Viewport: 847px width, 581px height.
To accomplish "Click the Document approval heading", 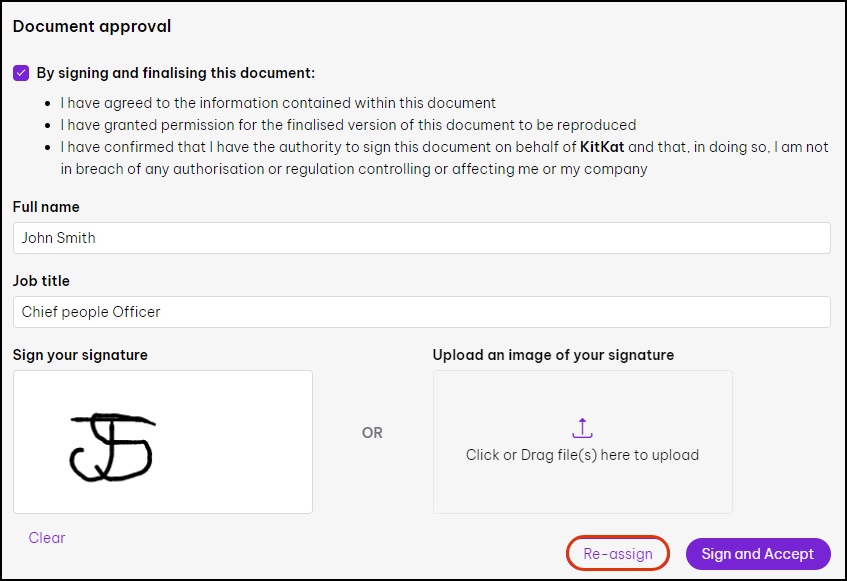I will (92, 27).
